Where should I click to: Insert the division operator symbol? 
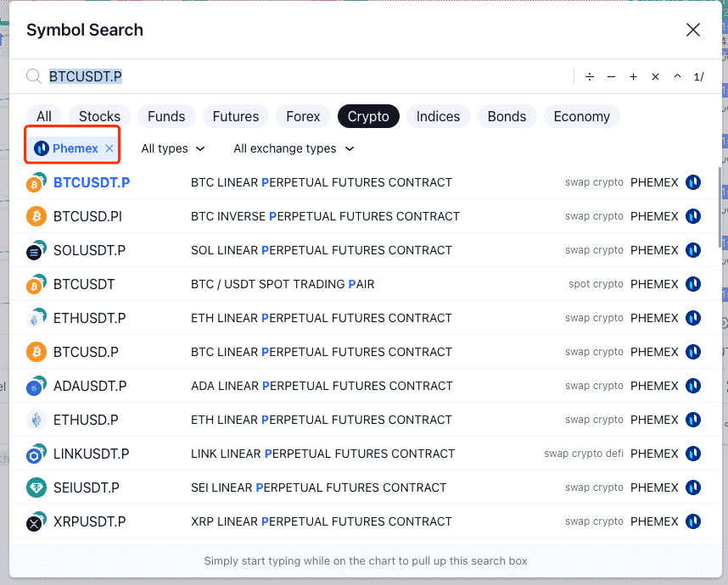(590, 76)
